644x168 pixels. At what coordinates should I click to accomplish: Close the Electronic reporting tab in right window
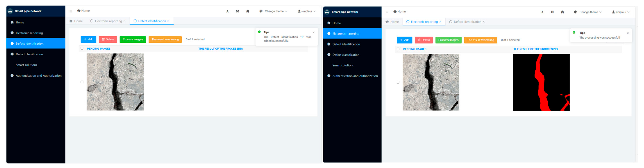pos(440,22)
